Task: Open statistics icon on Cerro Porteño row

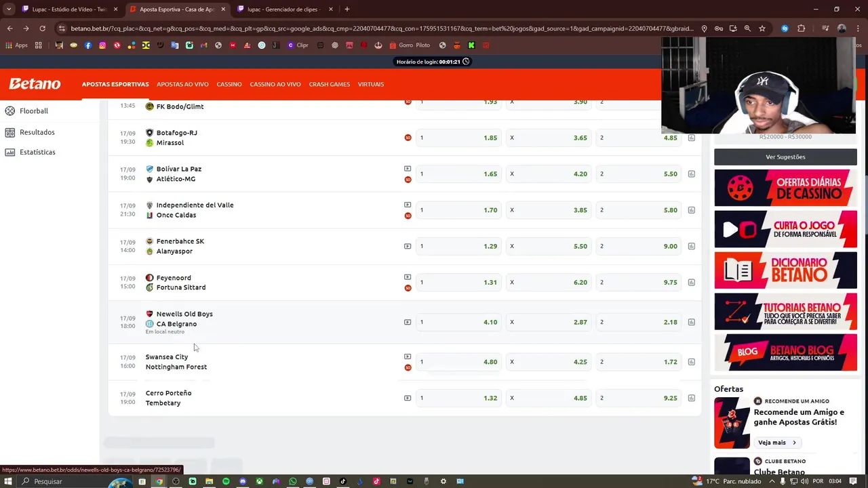Action: click(x=691, y=398)
